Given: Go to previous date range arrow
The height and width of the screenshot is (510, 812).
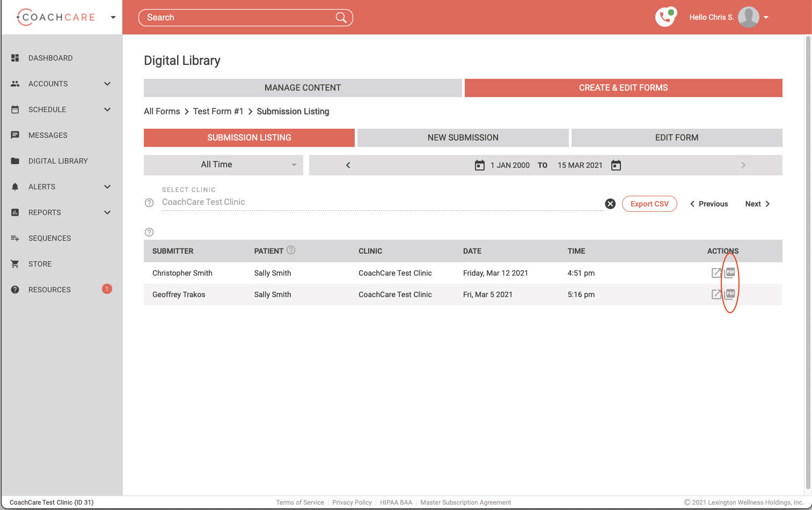Looking at the screenshot, I should tap(348, 165).
